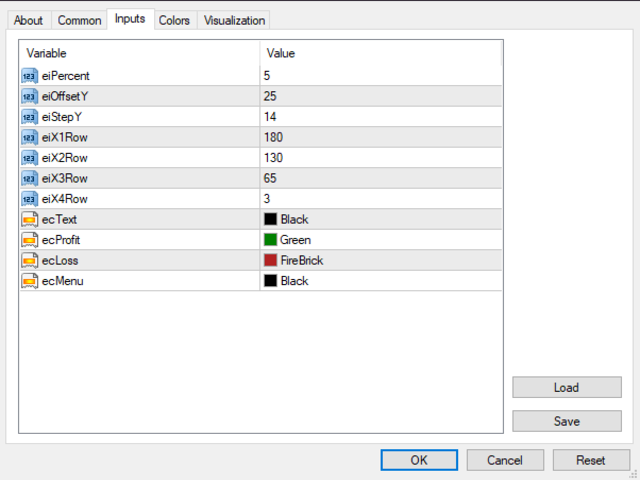This screenshot has width=640, height=480.
Task: Click the Value column header
Action: coord(380,53)
